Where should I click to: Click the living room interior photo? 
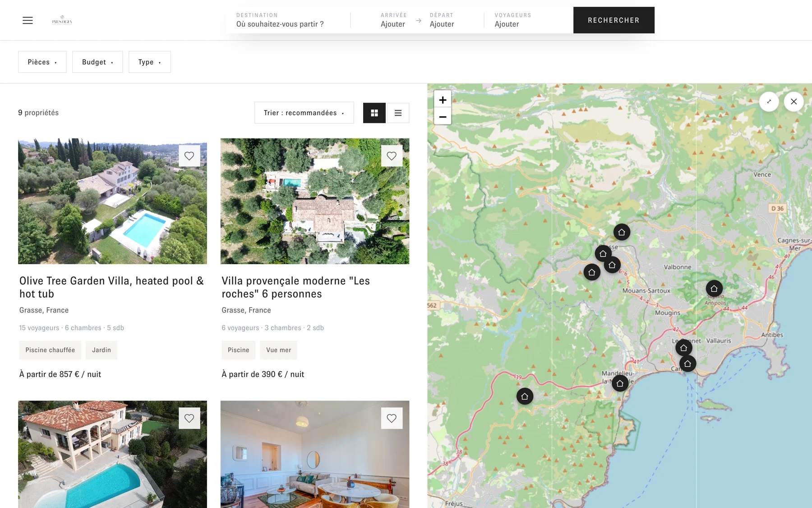315,454
